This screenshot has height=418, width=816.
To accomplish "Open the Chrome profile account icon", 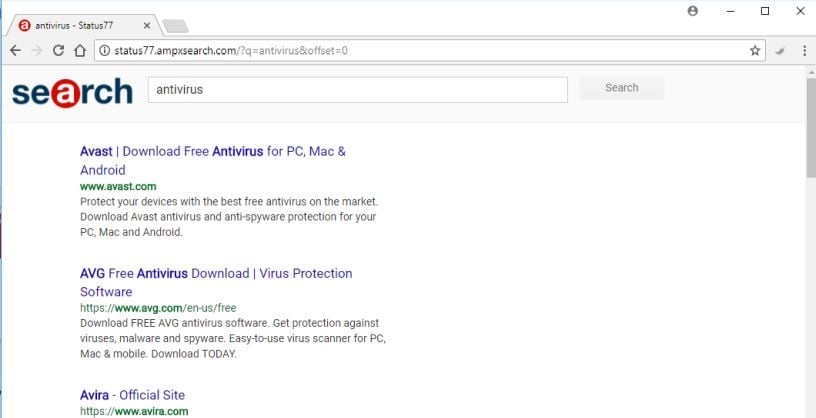I will click(x=693, y=11).
